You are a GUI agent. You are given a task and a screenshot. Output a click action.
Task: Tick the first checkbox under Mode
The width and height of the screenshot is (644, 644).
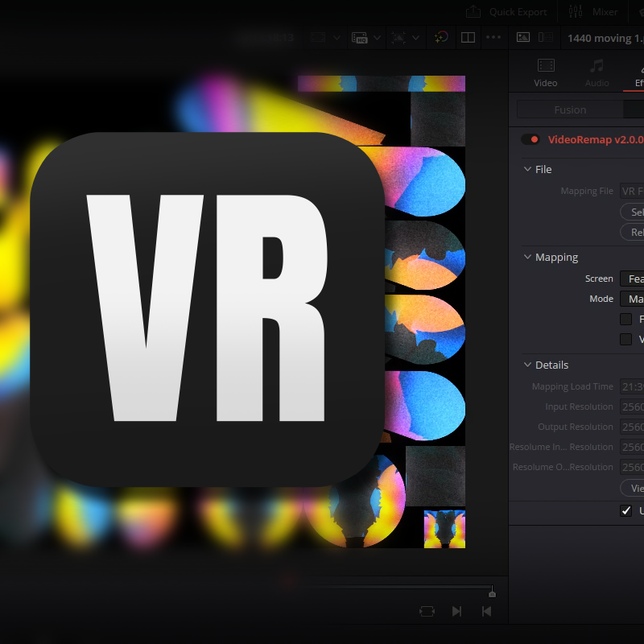click(625, 319)
